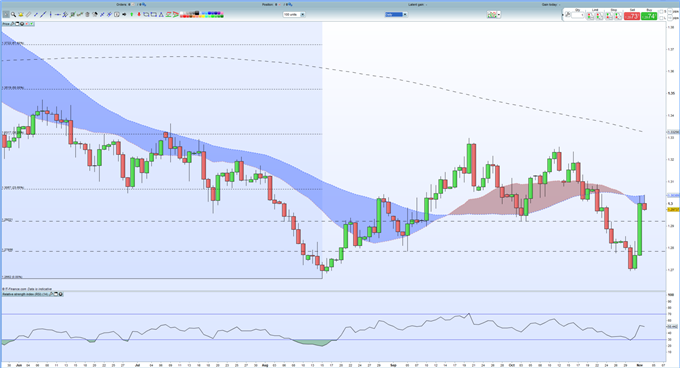Click the chart style candlestick button

pyautogui.click(x=491, y=14)
